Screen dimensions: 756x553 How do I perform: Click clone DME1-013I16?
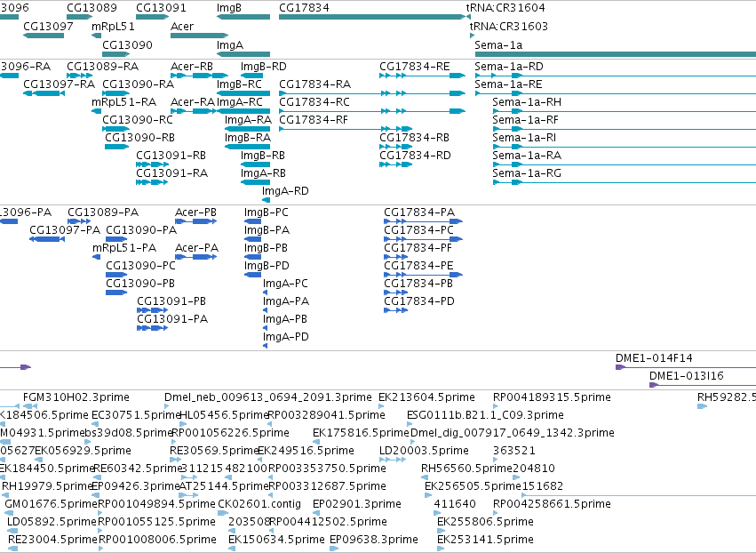tap(687, 376)
